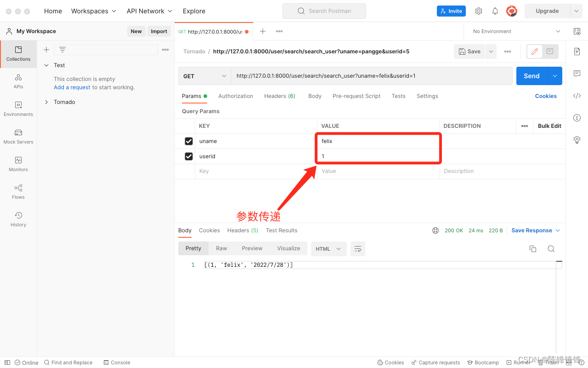
Task: Open the Send button dropdown arrow
Action: tap(555, 76)
